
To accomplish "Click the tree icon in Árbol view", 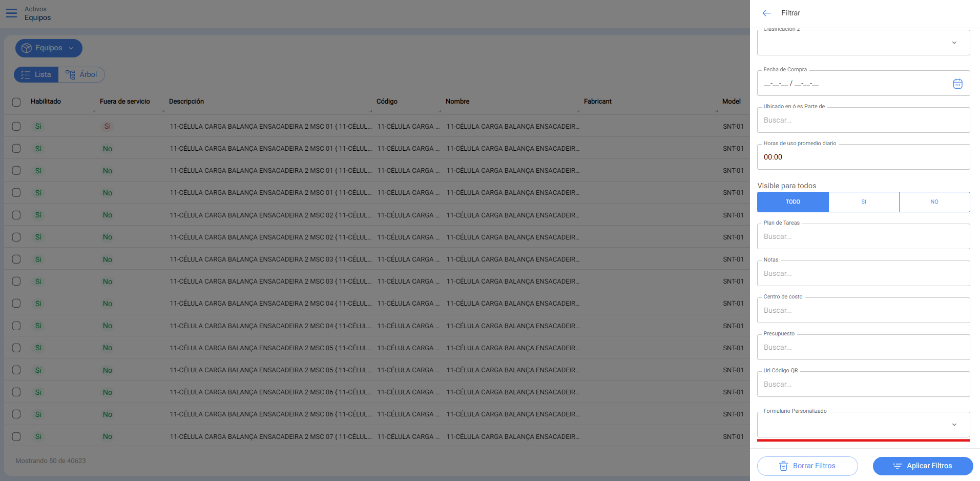I will click(x=70, y=75).
